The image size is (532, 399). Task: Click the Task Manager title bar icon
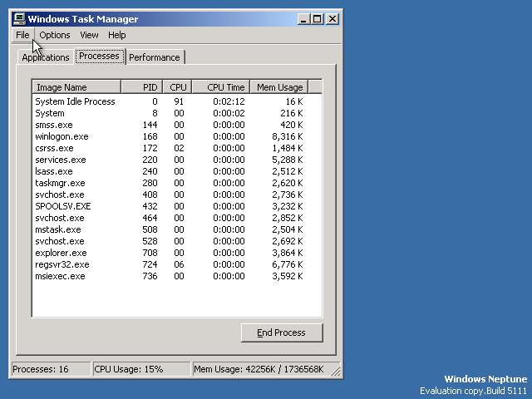coord(19,18)
